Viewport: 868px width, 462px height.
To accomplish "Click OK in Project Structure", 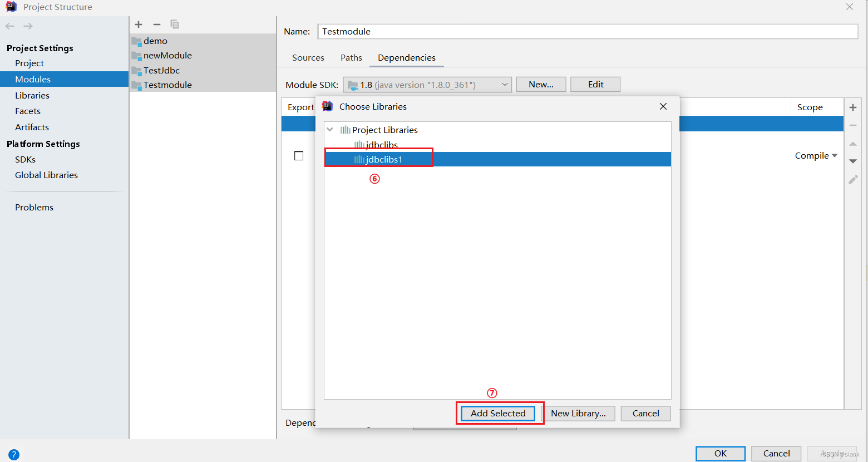I will pyautogui.click(x=721, y=454).
